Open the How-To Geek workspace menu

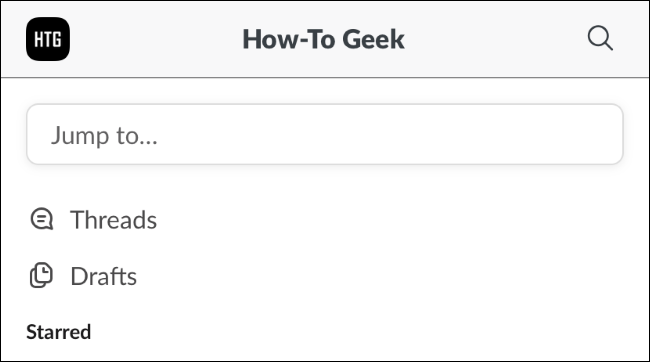click(x=323, y=39)
